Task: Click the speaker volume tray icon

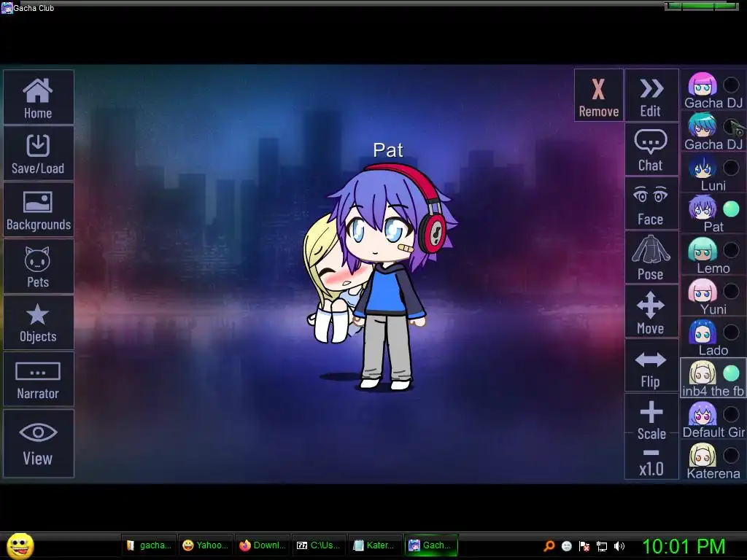Action: [619, 546]
